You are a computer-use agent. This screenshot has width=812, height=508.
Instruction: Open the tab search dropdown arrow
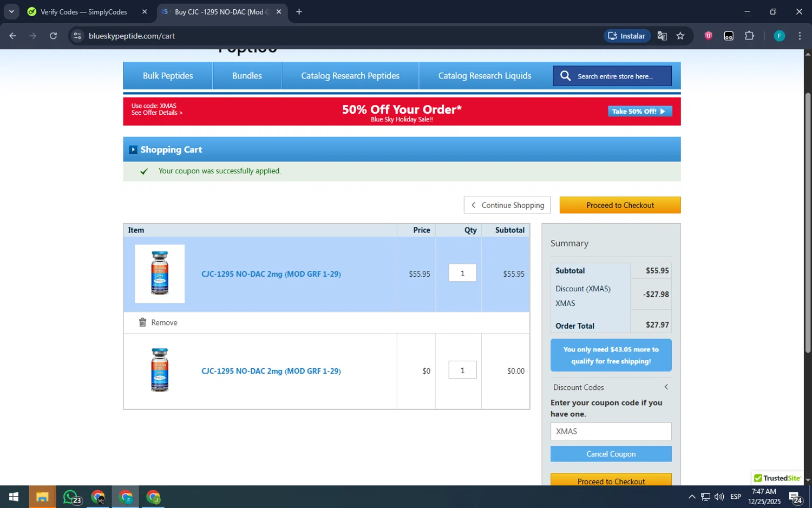point(11,11)
